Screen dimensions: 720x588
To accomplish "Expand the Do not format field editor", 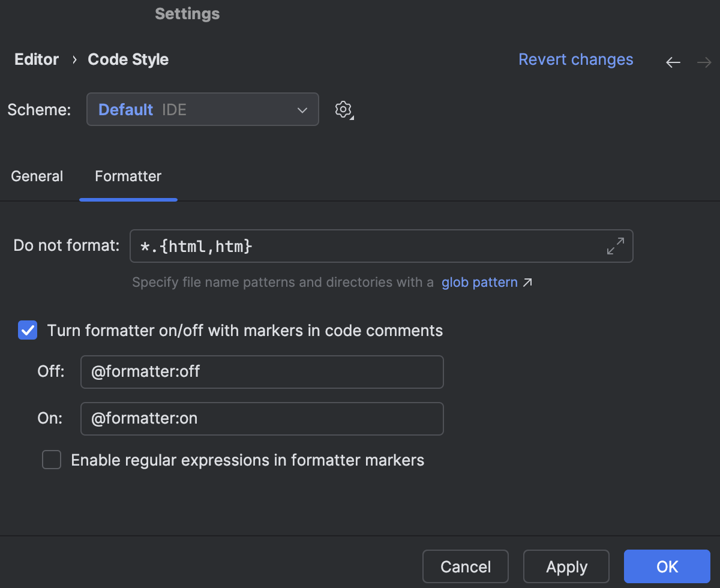I will coord(616,245).
